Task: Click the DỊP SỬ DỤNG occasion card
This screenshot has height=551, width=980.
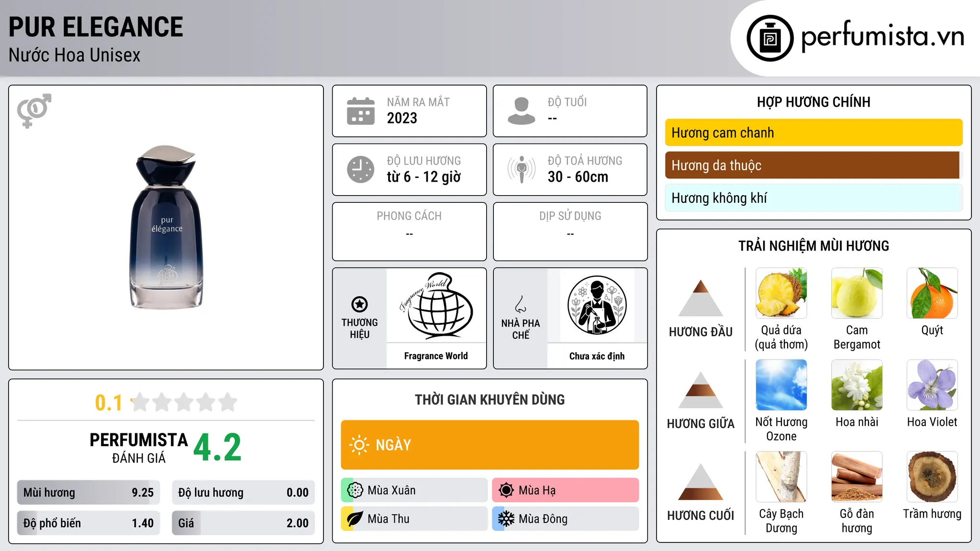Action: [x=570, y=231]
